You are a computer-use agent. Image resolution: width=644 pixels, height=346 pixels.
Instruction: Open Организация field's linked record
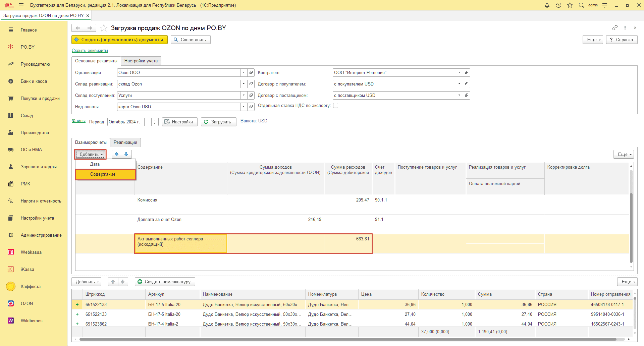(251, 72)
